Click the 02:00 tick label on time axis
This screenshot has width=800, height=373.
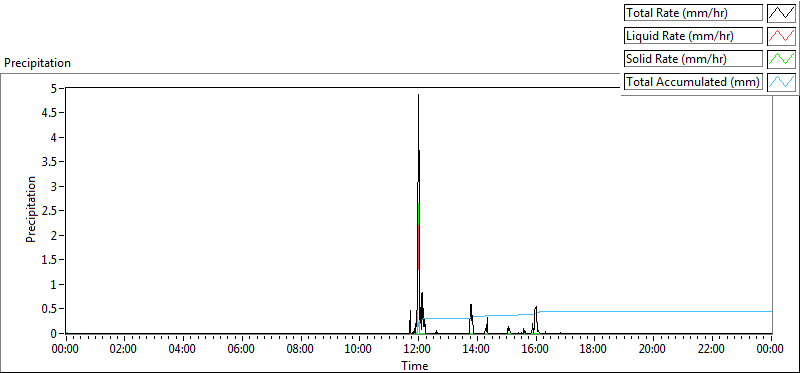[x=124, y=350]
